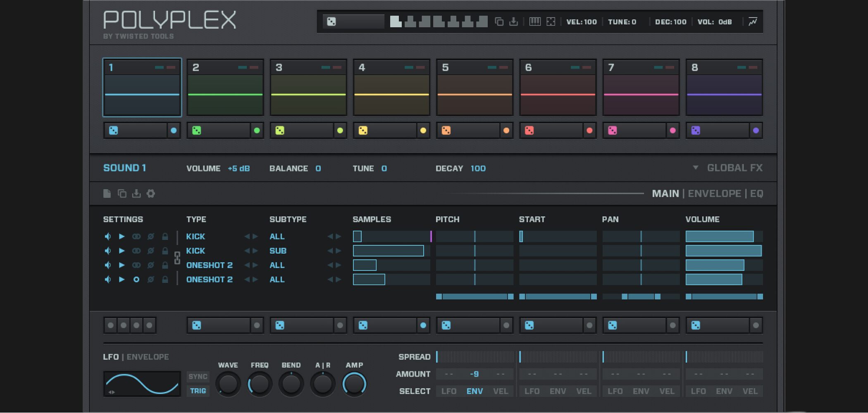Click the new sound document icon
Screen dimensions: 868x413
(107, 193)
